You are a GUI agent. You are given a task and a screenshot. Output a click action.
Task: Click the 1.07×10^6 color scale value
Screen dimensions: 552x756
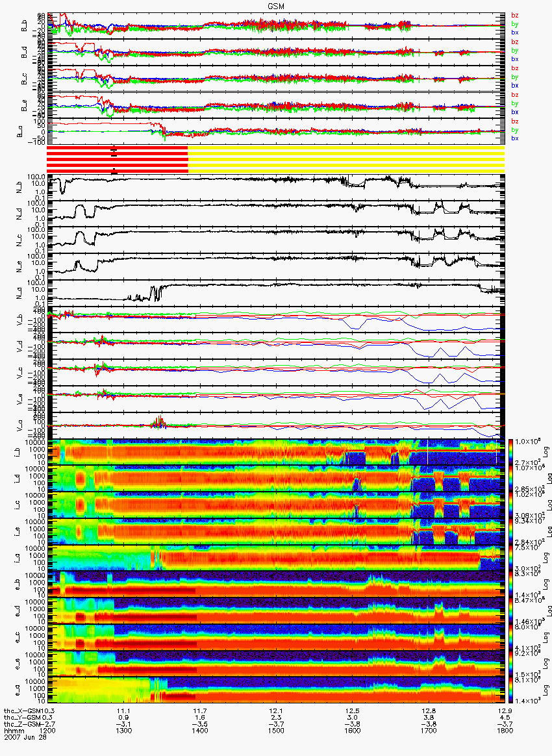coord(529,468)
